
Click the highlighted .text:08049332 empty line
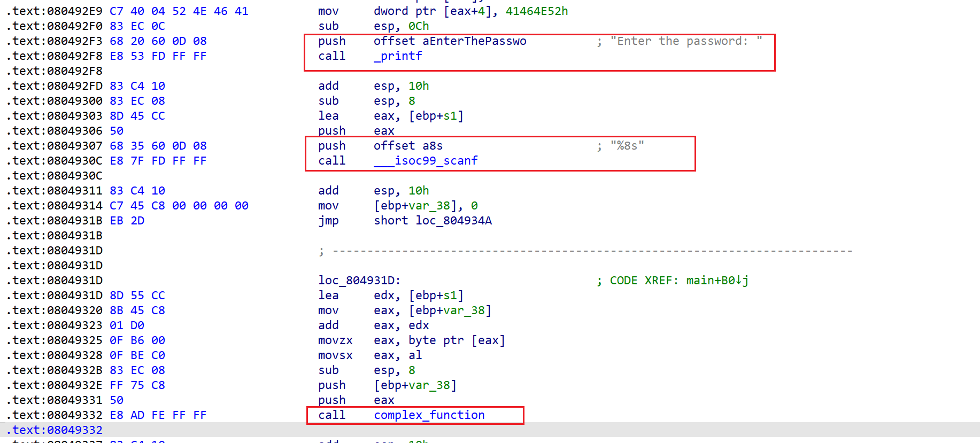click(54, 430)
